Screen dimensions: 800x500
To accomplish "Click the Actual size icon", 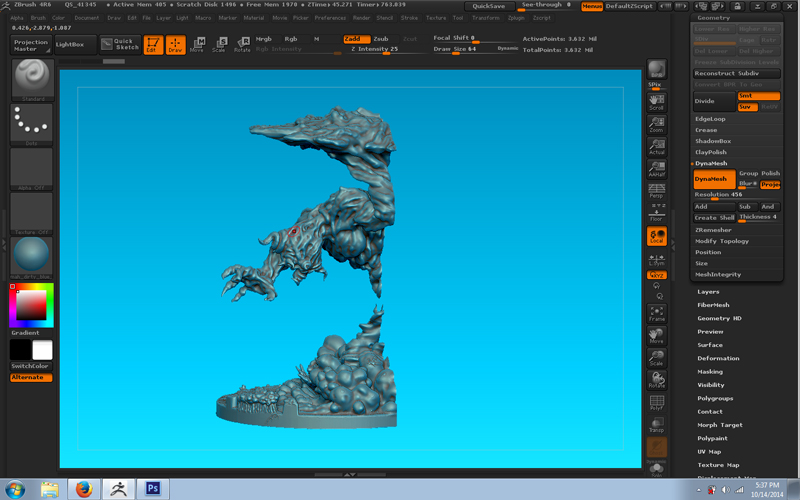I will pos(657,146).
